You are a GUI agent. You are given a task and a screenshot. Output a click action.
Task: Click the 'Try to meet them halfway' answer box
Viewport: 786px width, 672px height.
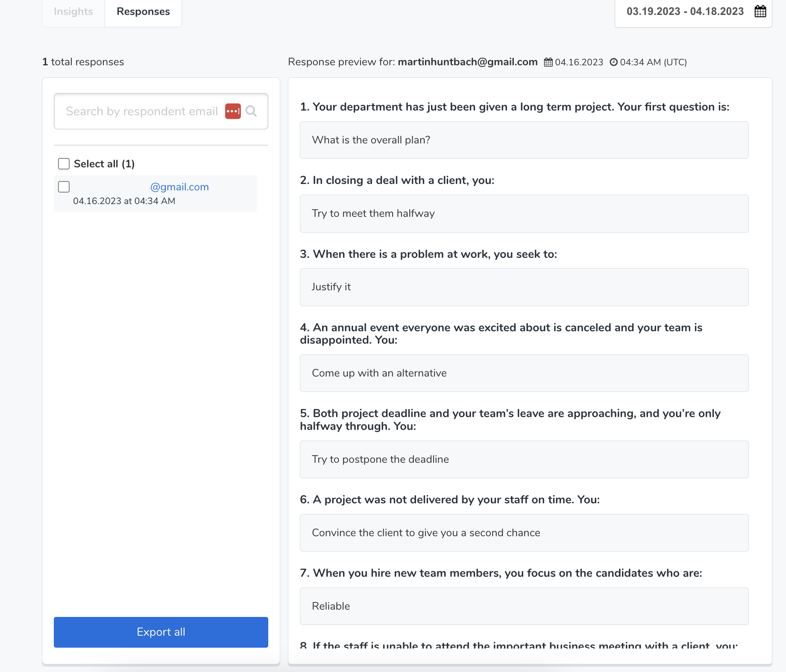[x=524, y=213]
